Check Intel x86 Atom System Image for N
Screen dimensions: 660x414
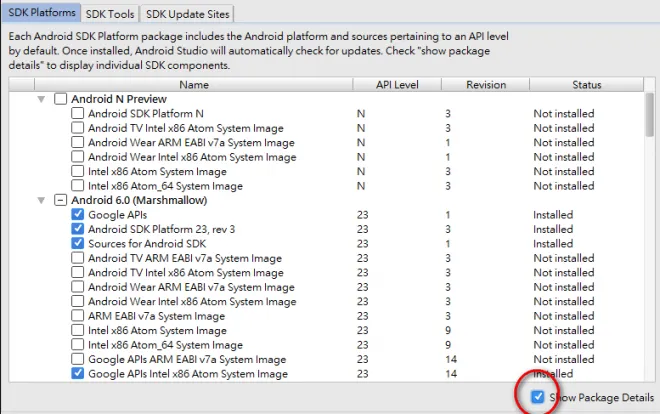(x=77, y=171)
